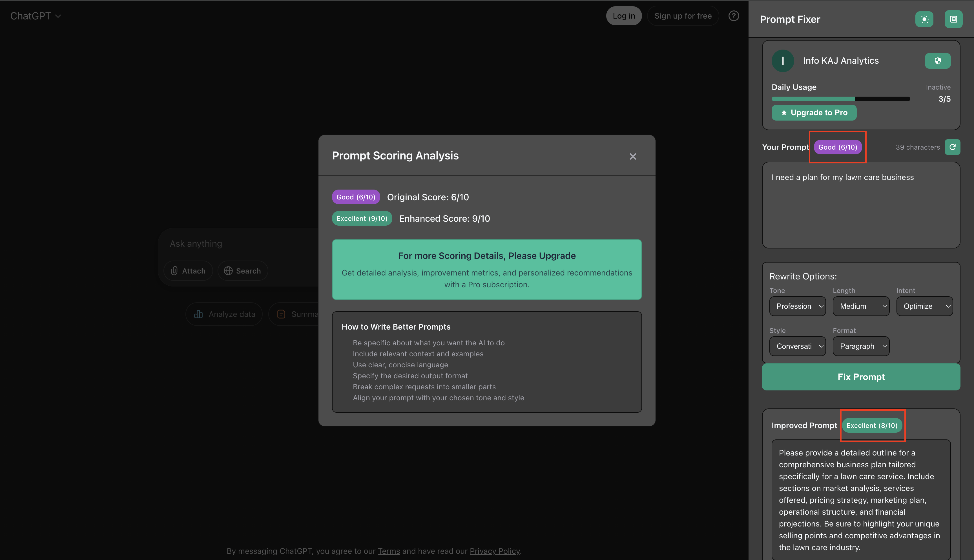Image resolution: width=974 pixels, height=560 pixels.
Task: Click the tip 'Include relevant context and examples'
Action: click(418, 354)
